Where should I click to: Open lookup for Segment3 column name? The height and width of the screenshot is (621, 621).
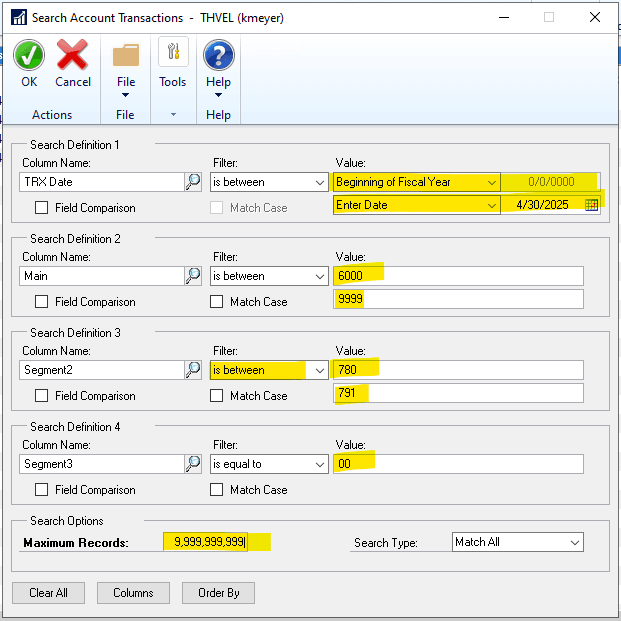pos(193,464)
